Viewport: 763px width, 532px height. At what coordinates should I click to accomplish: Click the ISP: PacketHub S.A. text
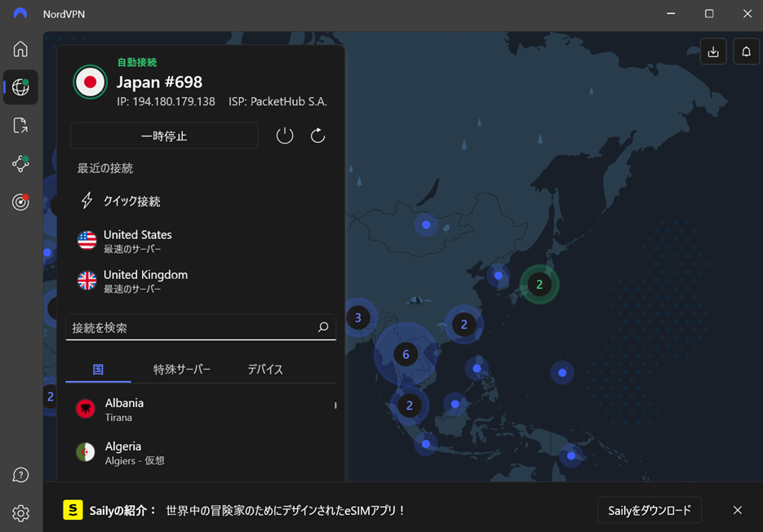click(277, 101)
